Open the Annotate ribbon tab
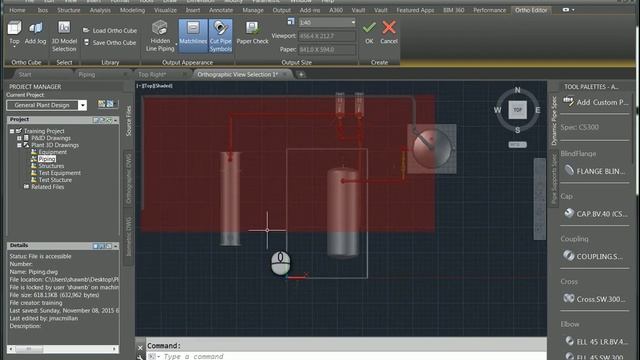The image size is (640, 360). coord(221,10)
